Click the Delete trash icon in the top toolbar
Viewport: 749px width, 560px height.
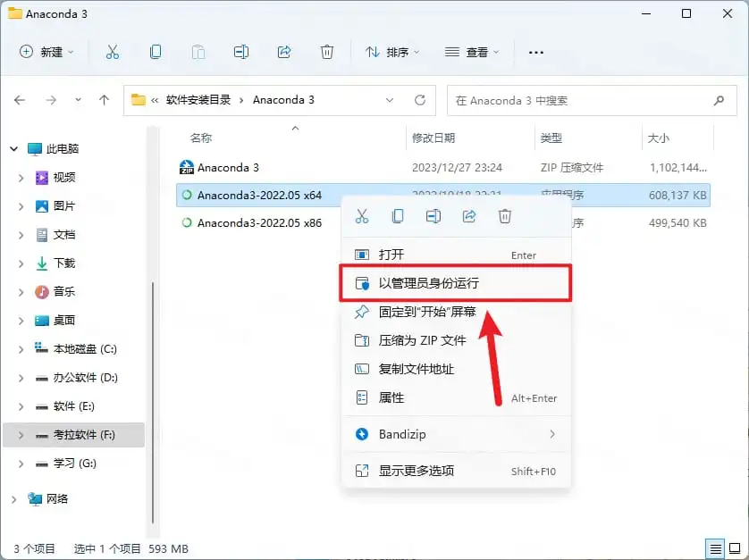point(327,52)
